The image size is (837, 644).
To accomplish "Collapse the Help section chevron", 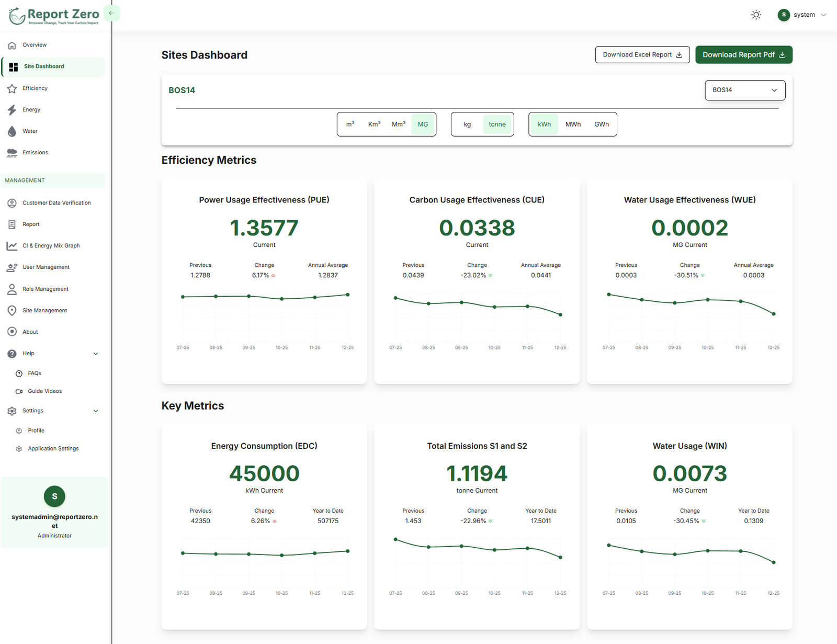I will point(96,354).
